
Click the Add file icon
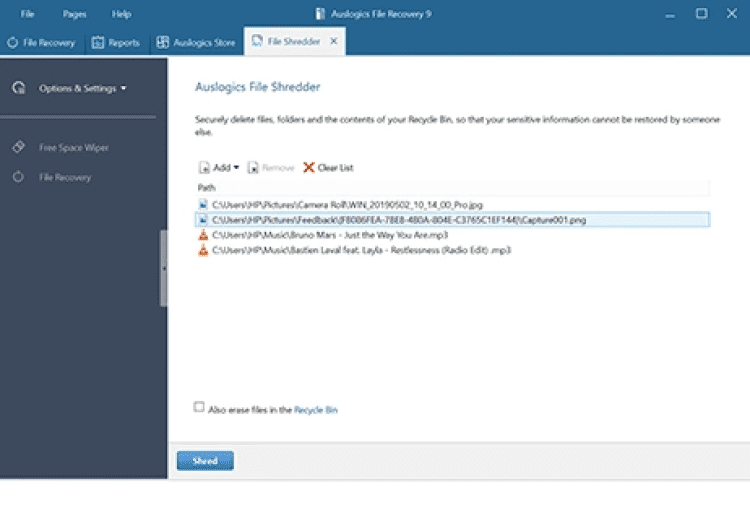click(204, 167)
